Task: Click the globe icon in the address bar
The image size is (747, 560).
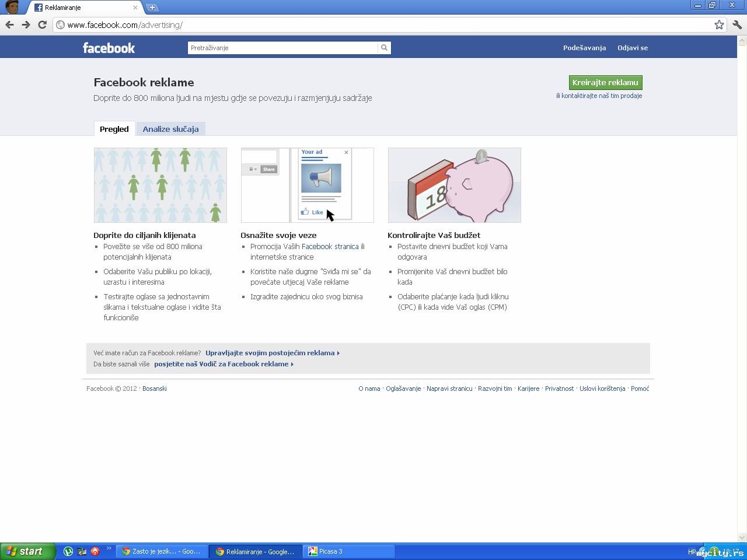Action: [60, 25]
